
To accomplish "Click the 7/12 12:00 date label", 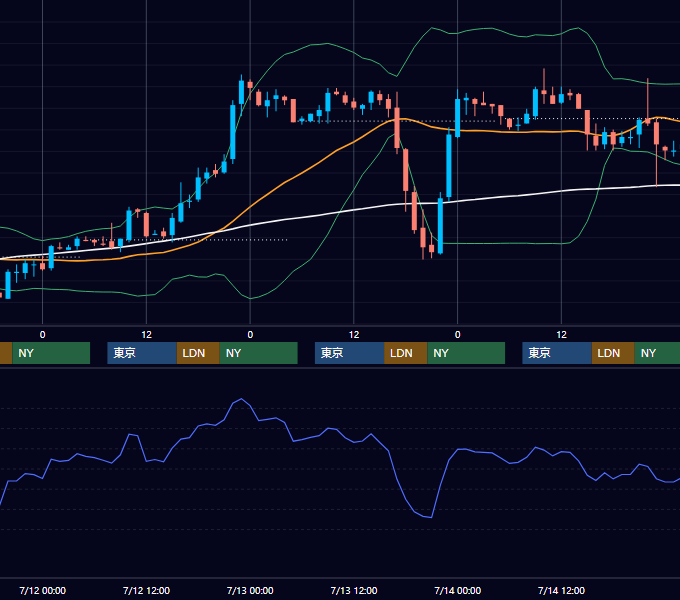I will click(146, 590).
